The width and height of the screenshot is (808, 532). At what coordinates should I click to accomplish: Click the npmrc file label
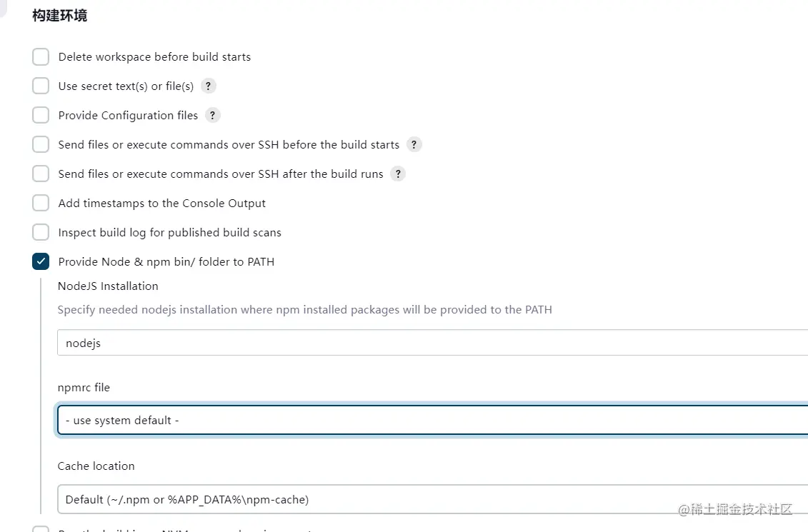point(84,388)
